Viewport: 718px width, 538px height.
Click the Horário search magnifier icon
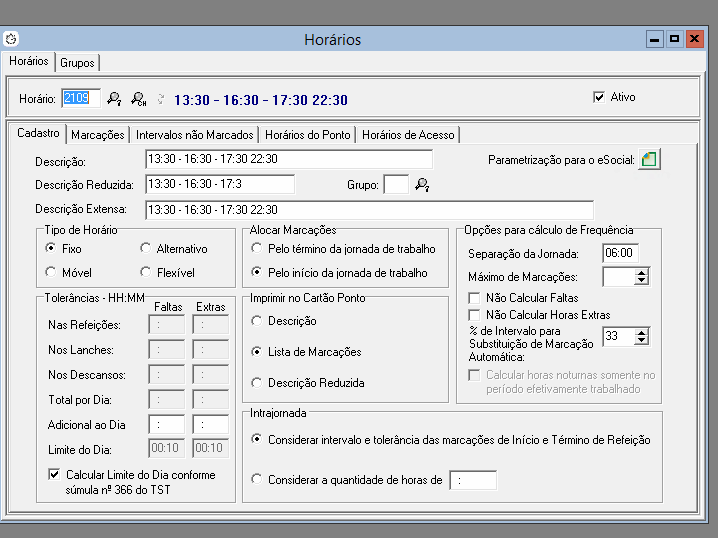(115, 99)
